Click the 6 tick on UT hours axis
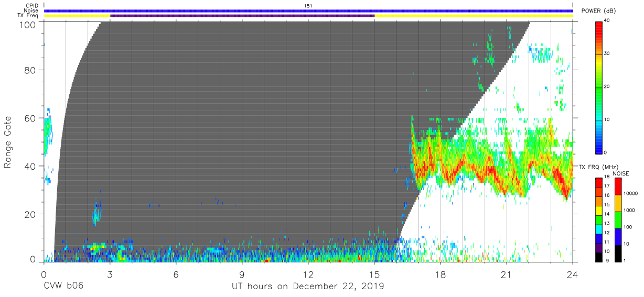 (x=176, y=273)
